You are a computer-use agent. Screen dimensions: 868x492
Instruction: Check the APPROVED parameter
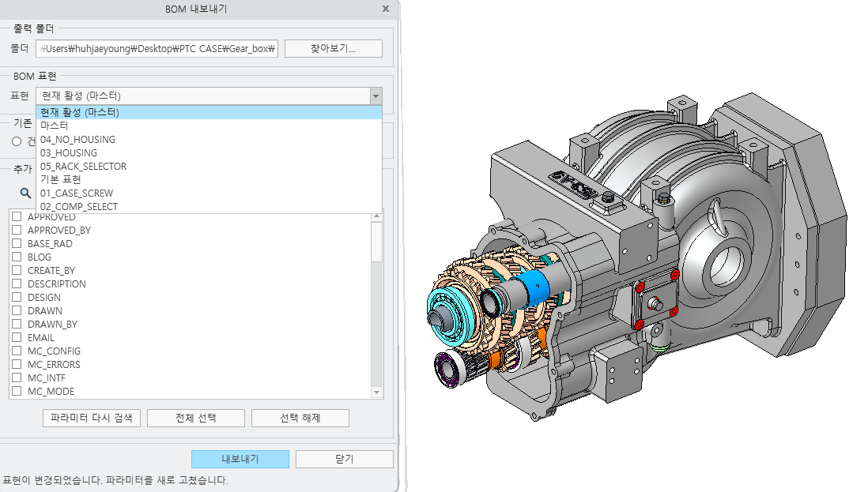pyautogui.click(x=17, y=216)
